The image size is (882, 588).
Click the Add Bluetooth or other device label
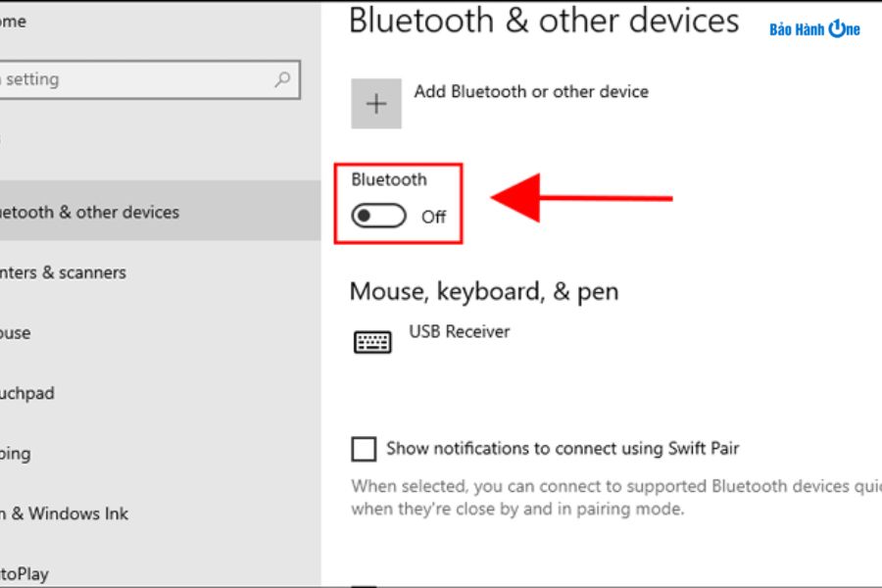click(531, 91)
